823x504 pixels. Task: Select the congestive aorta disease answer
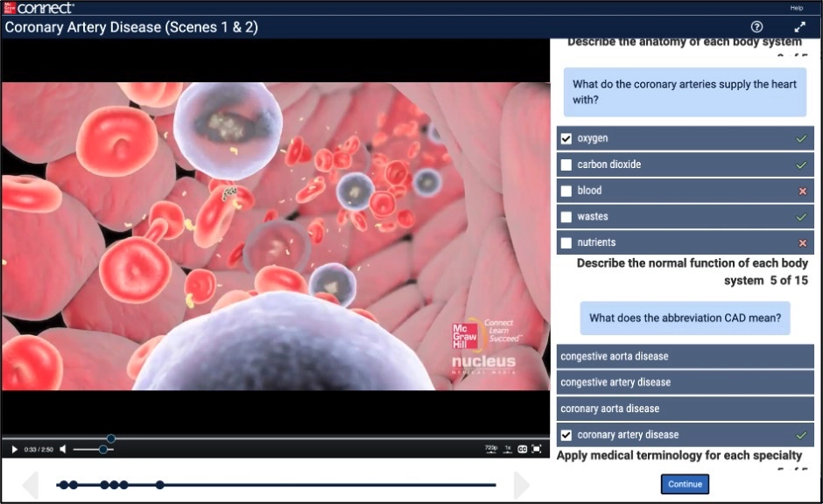[685, 356]
